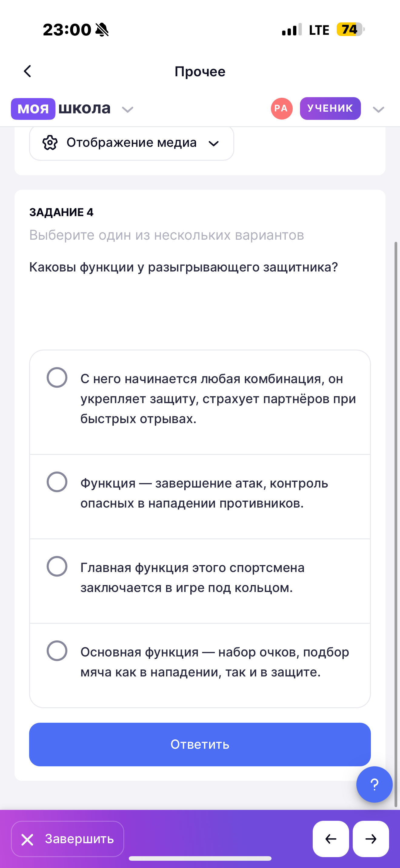The height and width of the screenshot is (868, 400).
Task: Select answer "С него начинается любая комбинация"
Action: click(57, 377)
